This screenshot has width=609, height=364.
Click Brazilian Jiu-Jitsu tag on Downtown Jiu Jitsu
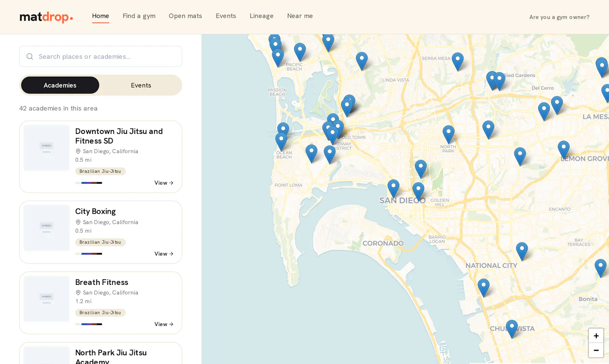coord(100,171)
